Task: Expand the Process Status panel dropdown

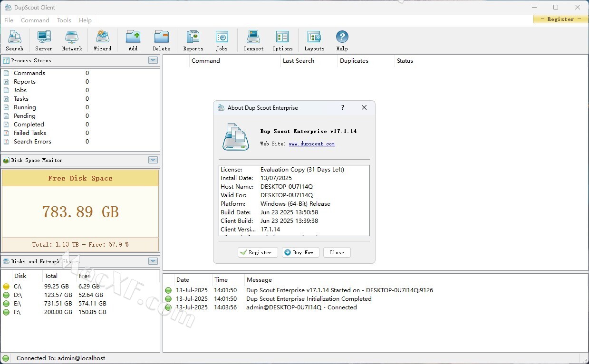Action: point(153,60)
